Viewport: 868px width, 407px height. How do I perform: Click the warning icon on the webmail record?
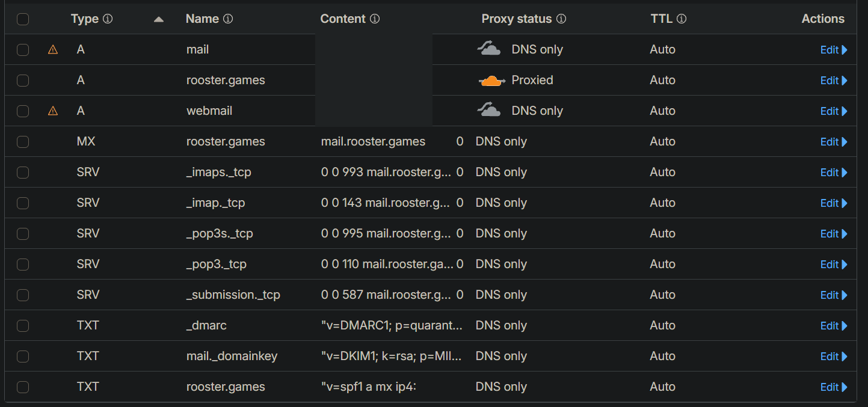pyautogui.click(x=53, y=111)
